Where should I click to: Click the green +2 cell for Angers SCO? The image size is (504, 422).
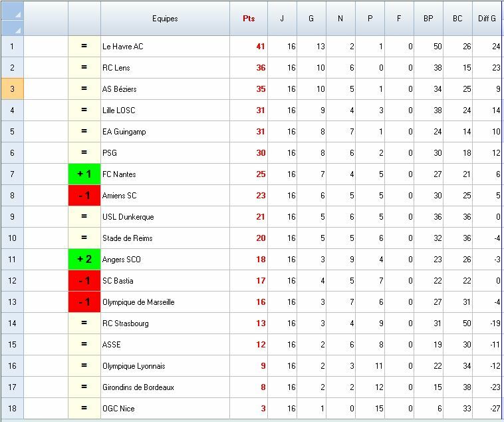[84, 260]
